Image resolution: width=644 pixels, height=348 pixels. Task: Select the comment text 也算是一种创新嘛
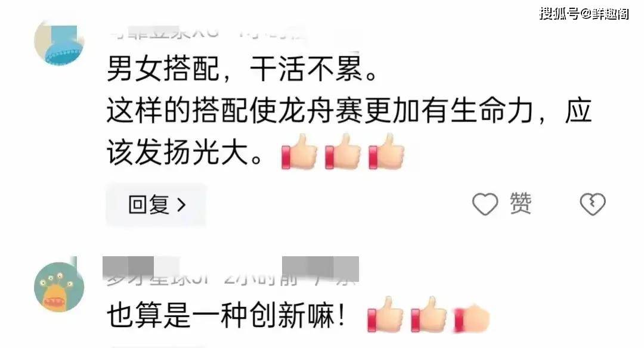[x=226, y=315]
